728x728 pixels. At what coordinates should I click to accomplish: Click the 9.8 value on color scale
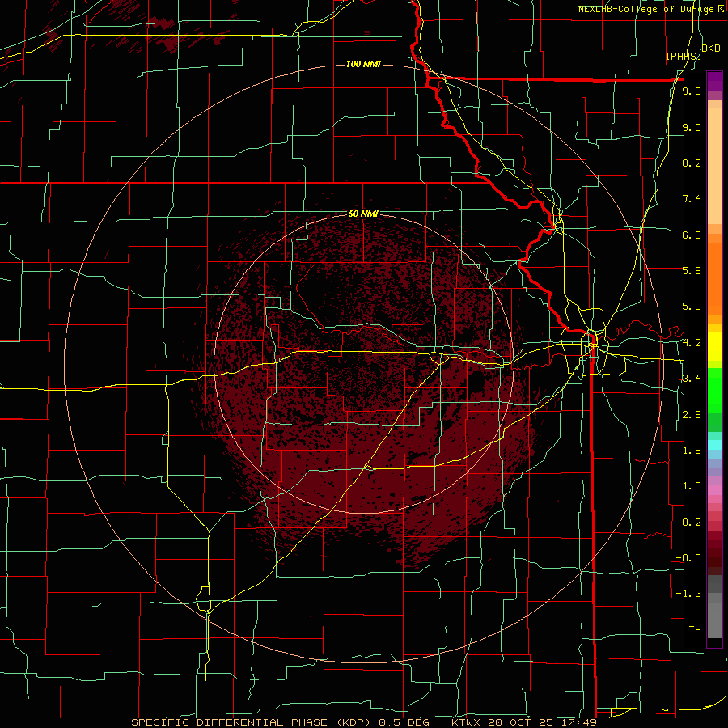point(692,91)
